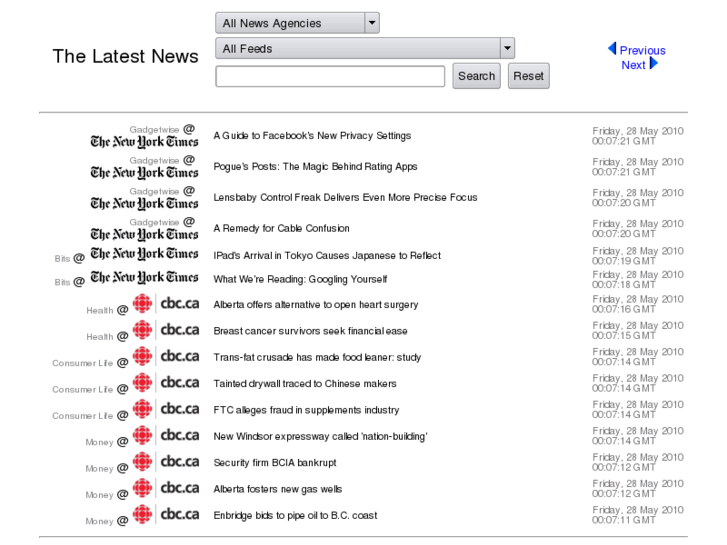Click CBC logo beside New Windsor expressway article

(x=166, y=436)
